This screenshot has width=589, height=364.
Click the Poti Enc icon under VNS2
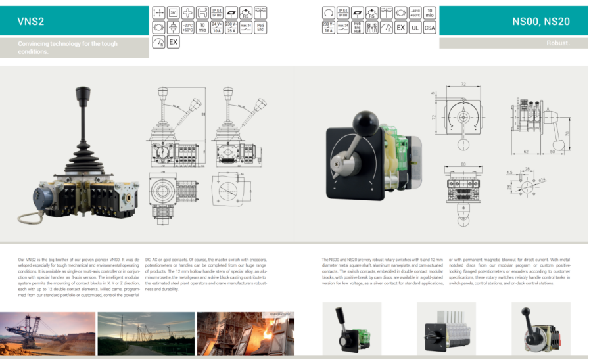260,27
